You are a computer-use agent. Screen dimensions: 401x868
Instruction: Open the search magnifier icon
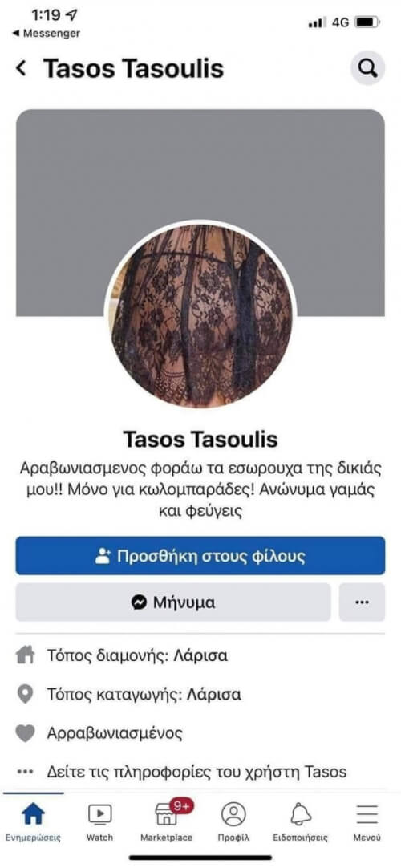368,68
